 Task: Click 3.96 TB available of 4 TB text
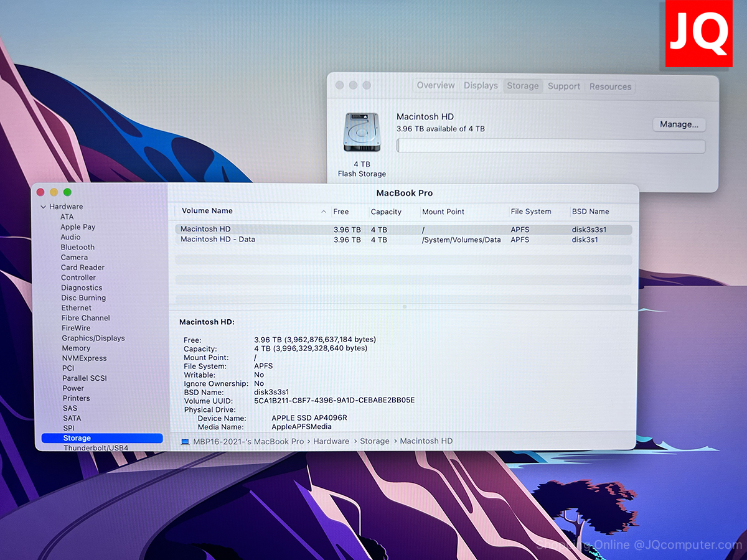pyautogui.click(x=441, y=129)
